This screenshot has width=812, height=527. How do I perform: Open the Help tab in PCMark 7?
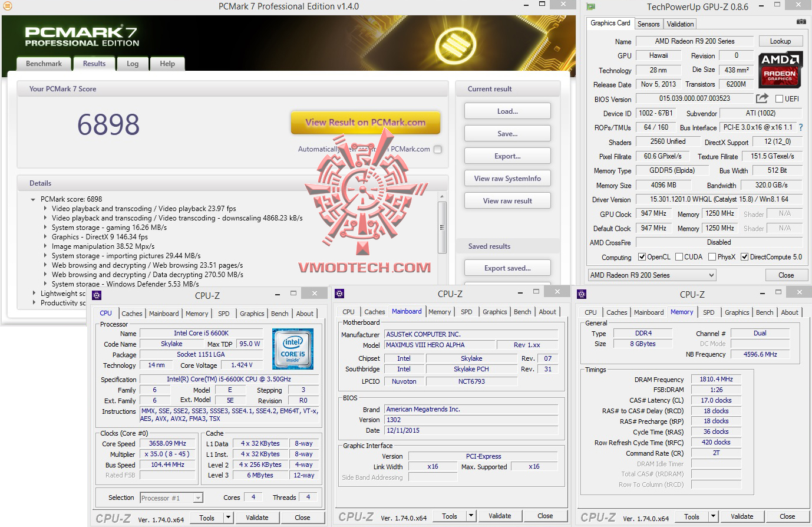click(167, 64)
